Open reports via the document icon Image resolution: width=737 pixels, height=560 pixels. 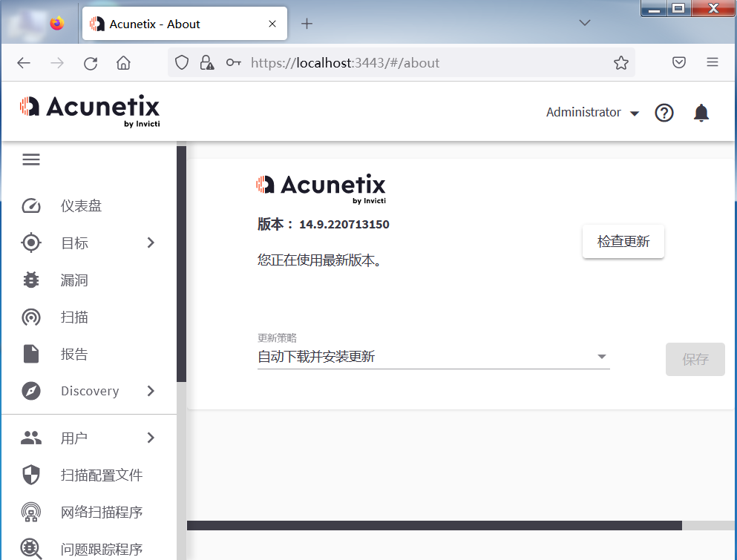pos(31,354)
